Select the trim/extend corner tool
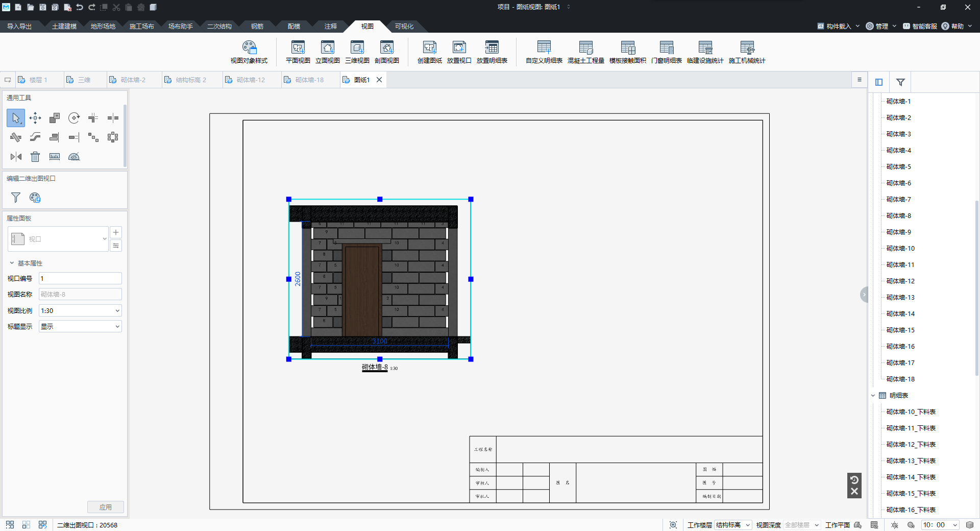This screenshot has width=980, height=531. (x=93, y=118)
